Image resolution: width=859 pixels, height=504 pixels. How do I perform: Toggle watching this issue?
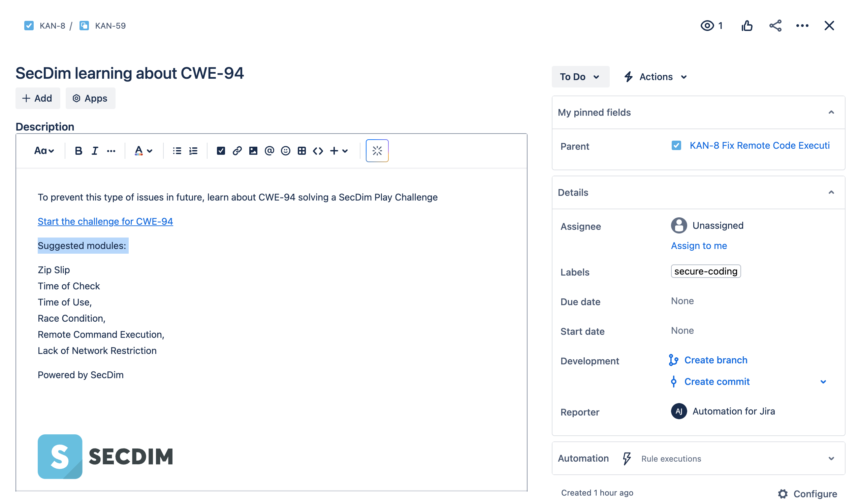(708, 26)
